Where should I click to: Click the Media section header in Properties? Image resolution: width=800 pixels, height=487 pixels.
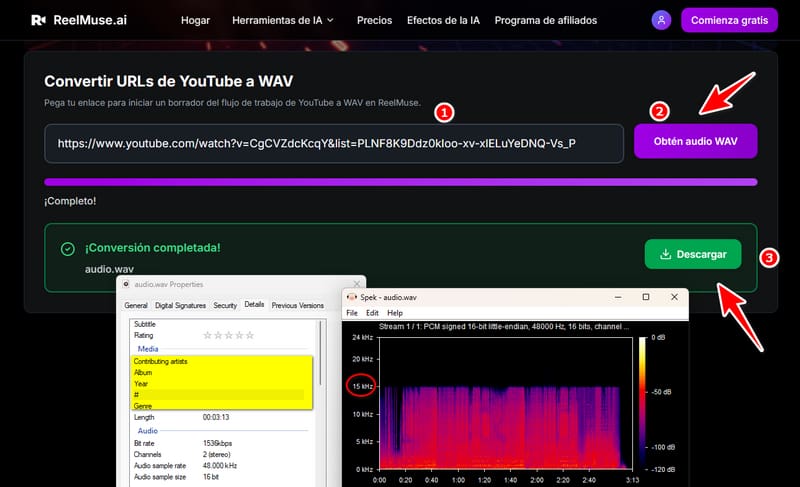click(148, 349)
